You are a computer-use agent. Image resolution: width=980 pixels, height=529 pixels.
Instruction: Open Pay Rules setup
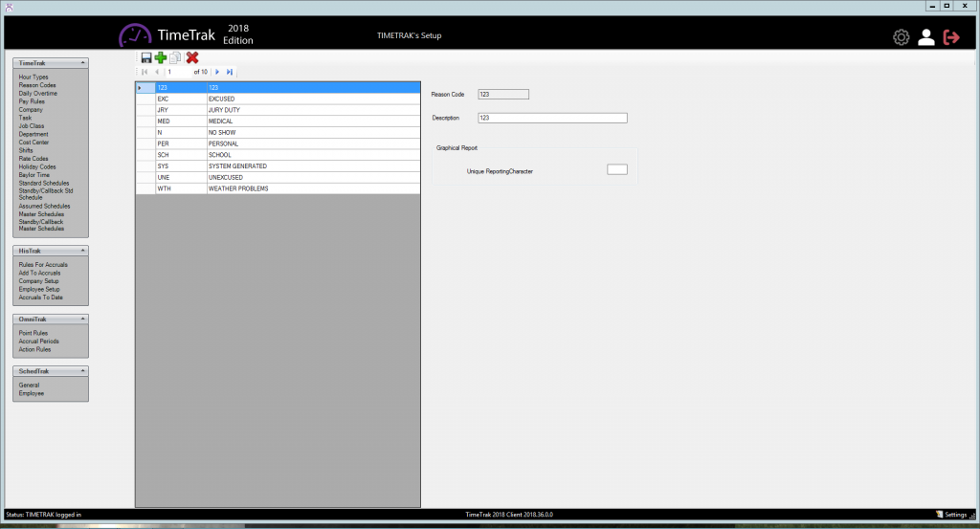pyautogui.click(x=32, y=101)
